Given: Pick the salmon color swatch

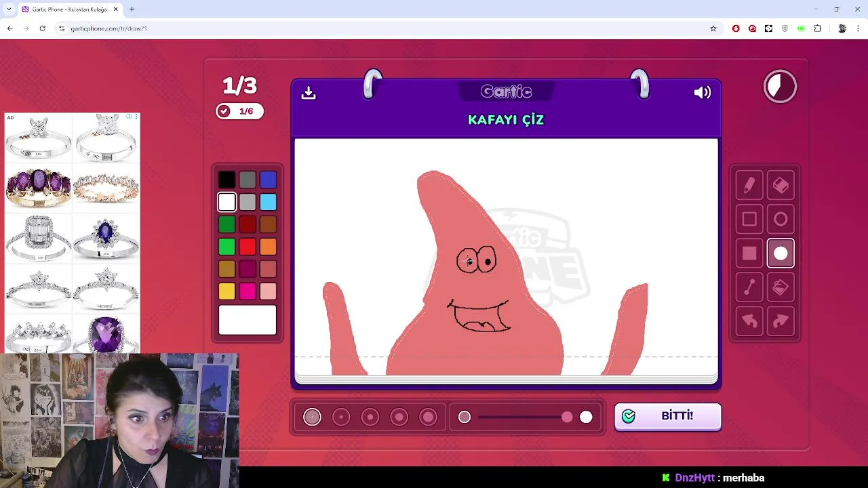Looking at the screenshot, I should coord(268,269).
